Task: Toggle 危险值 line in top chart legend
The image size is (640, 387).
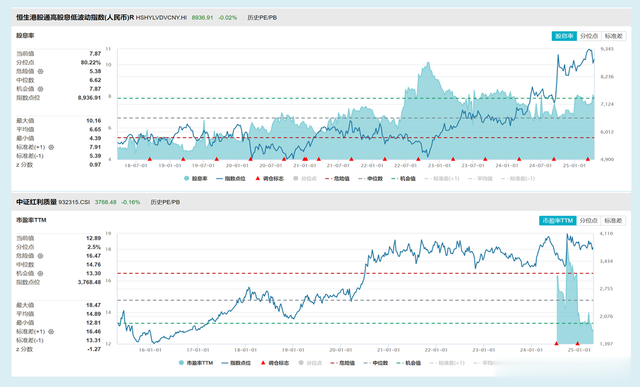Action: 338,178
